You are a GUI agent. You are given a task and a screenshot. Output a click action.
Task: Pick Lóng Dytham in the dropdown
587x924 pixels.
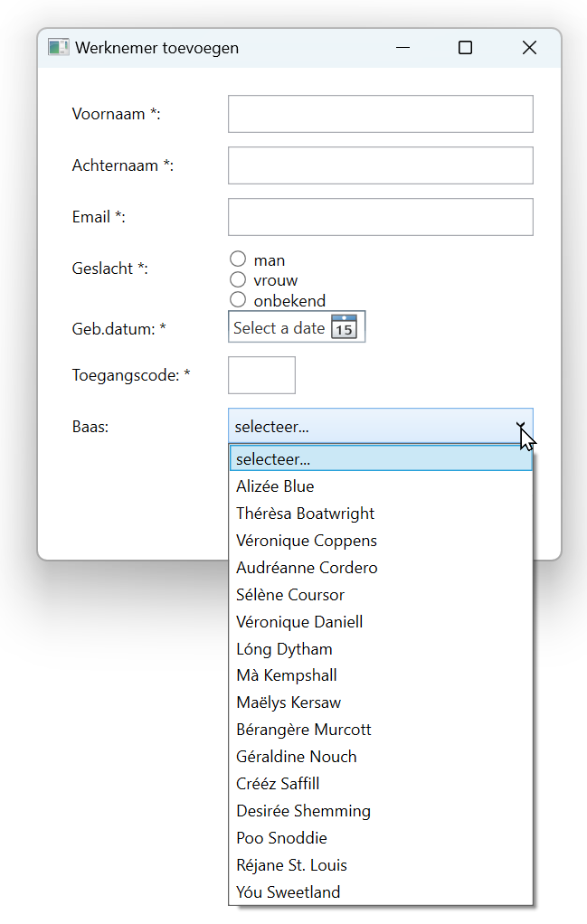point(284,649)
